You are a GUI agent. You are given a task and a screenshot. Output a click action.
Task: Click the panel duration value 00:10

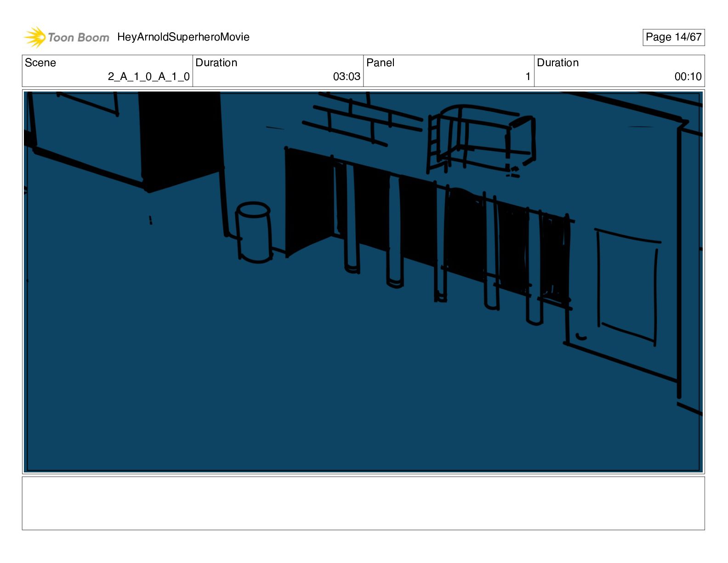[688, 76]
